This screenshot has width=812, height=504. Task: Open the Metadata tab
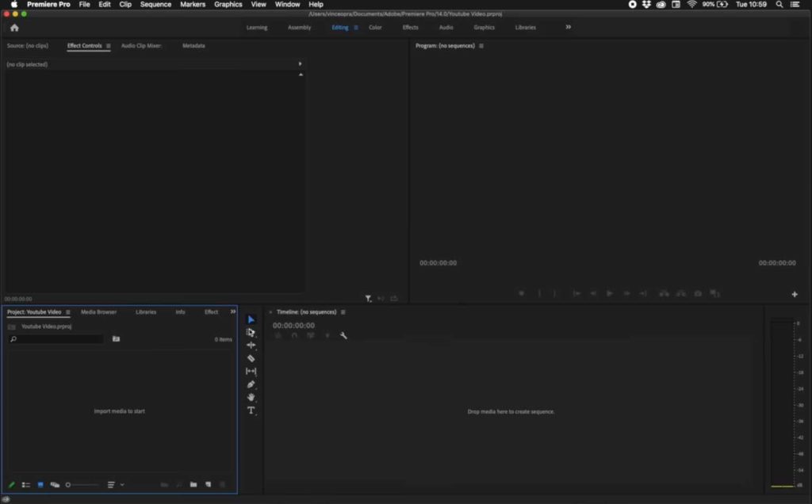pyautogui.click(x=193, y=45)
